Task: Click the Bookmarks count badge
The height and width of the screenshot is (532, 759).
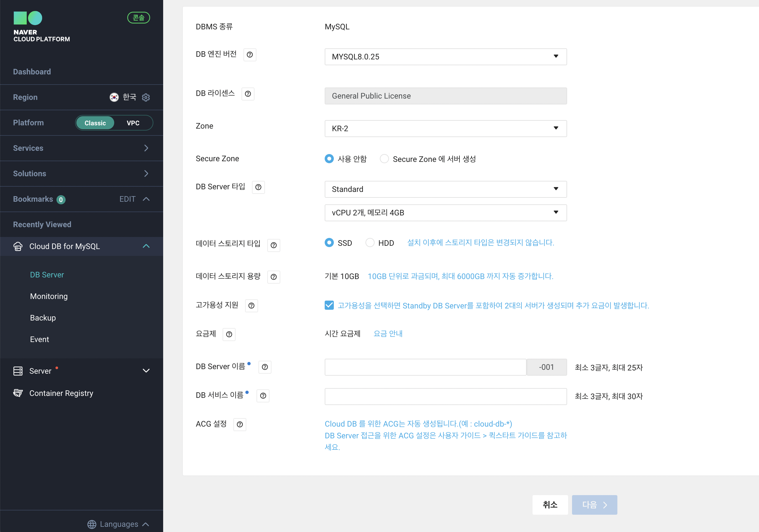Action: pyautogui.click(x=61, y=199)
